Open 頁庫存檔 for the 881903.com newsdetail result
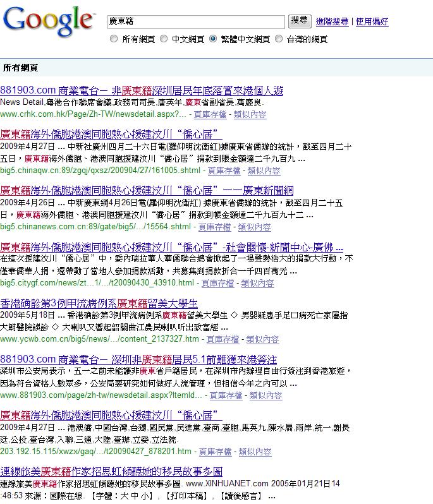433x504 pixels. 226,395
